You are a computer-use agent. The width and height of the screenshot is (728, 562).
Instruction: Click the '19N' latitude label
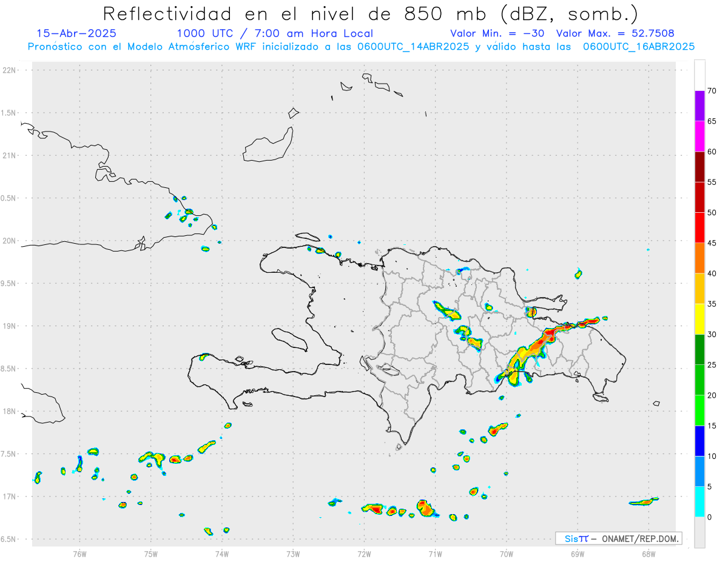pyautogui.click(x=10, y=326)
